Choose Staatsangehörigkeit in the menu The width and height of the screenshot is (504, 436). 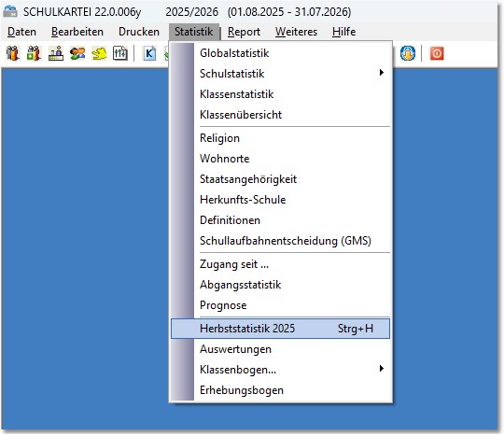coord(280,179)
